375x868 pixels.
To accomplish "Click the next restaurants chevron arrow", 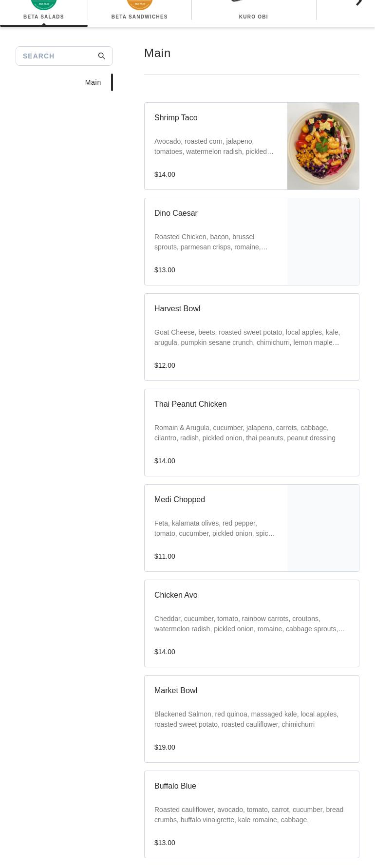I will tap(359, 3).
